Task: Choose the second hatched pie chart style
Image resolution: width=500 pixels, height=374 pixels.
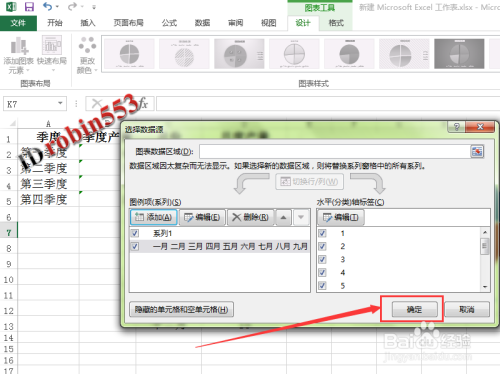Action: point(184,54)
